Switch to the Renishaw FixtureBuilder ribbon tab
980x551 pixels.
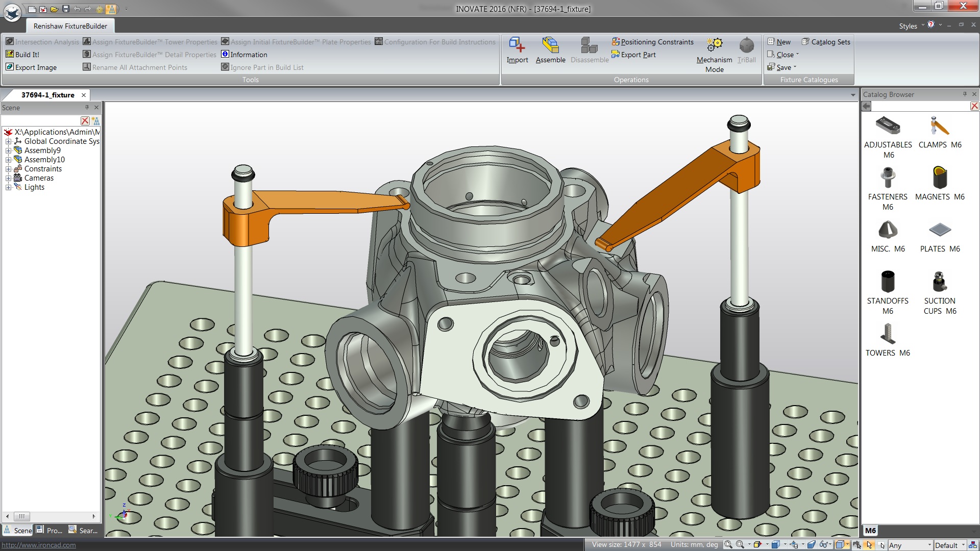(x=70, y=26)
